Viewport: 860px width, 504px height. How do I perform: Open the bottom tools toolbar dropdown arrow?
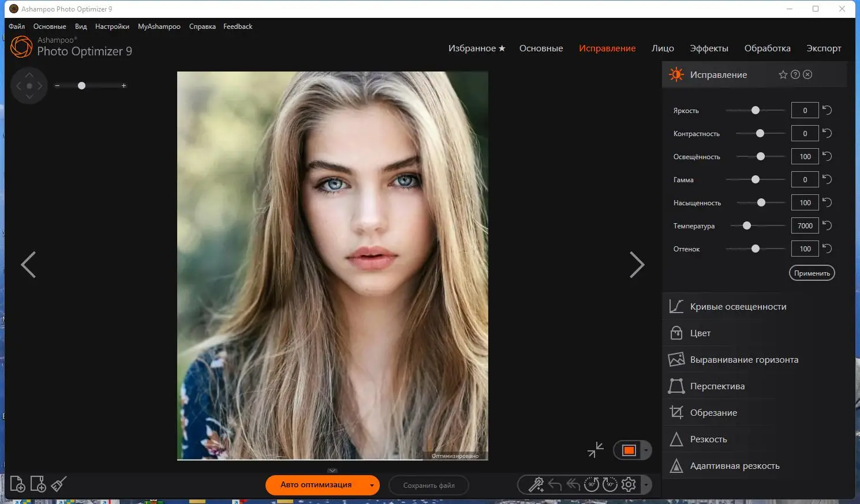(646, 485)
